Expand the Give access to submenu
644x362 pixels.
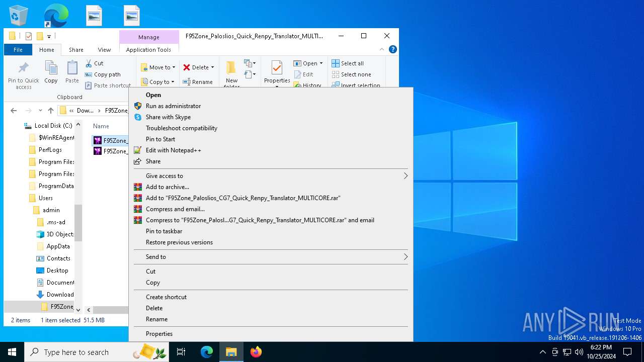271,176
